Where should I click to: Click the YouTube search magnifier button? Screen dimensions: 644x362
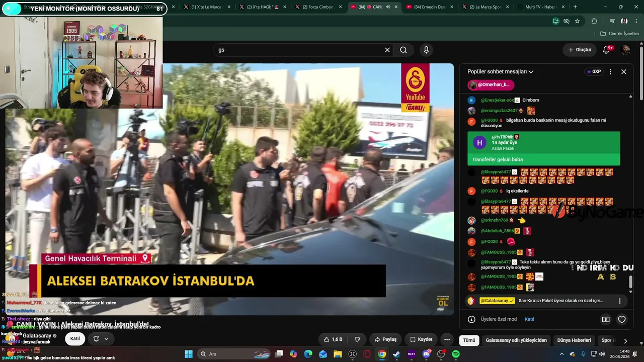tap(404, 50)
